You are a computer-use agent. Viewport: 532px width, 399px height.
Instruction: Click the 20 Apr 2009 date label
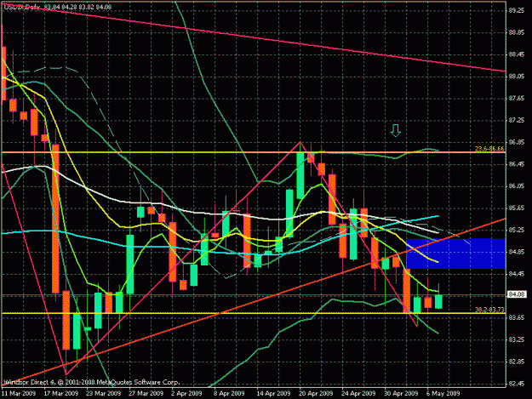pos(316,394)
